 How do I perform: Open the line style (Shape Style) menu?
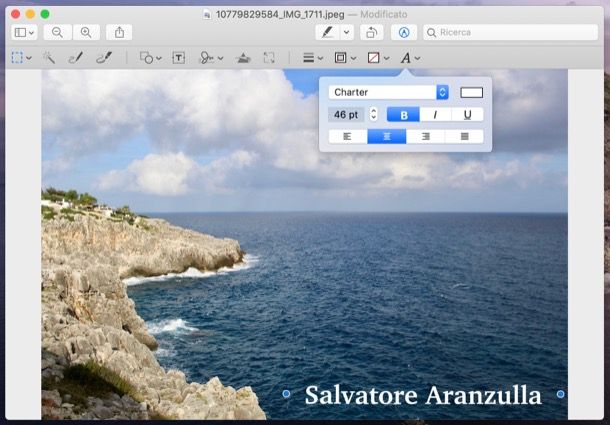click(x=309, y=58)
